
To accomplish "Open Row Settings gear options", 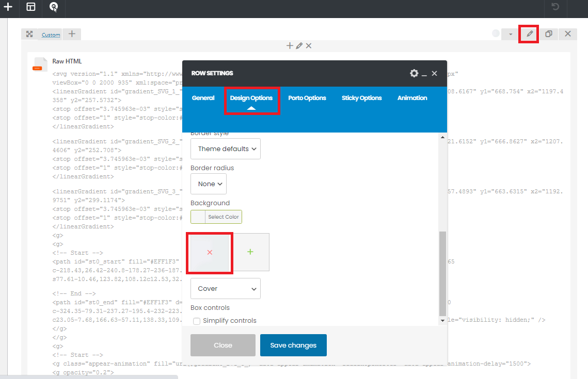I will coord(414,73).
